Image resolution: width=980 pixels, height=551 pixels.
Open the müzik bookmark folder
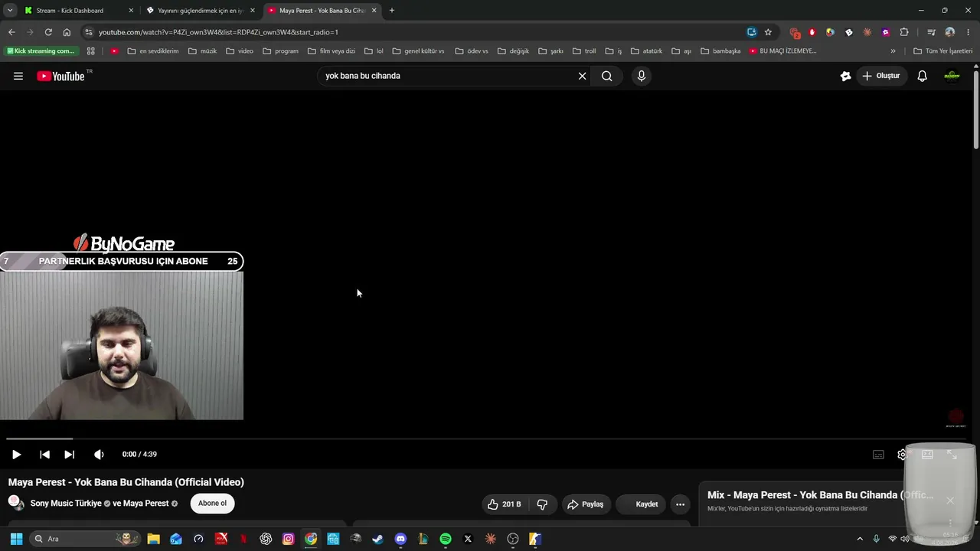click(202, 51)
